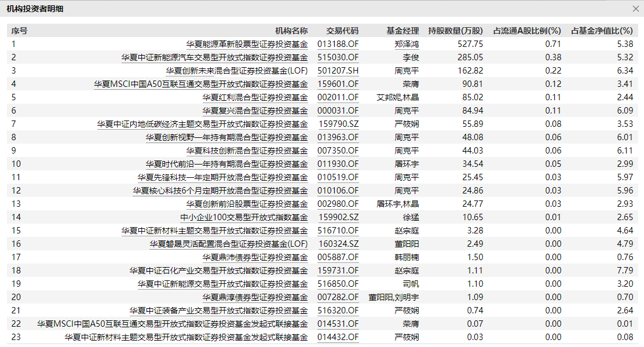Image resolution: width=644 pixels, height=347 pixels.
Task: Open fund 华夏时代前沿一年持有期混合型证券投资基金
Action: 226,164
